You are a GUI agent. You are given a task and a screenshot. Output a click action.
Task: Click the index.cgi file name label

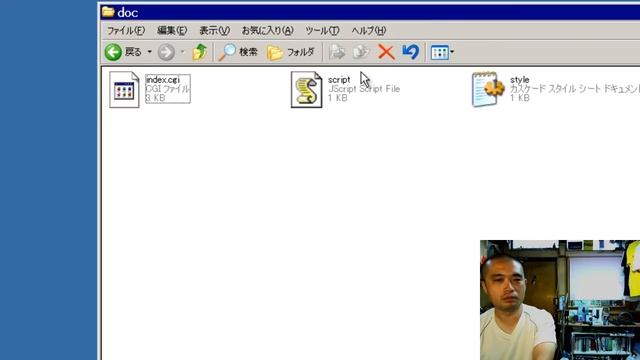(x=163, y=80)
